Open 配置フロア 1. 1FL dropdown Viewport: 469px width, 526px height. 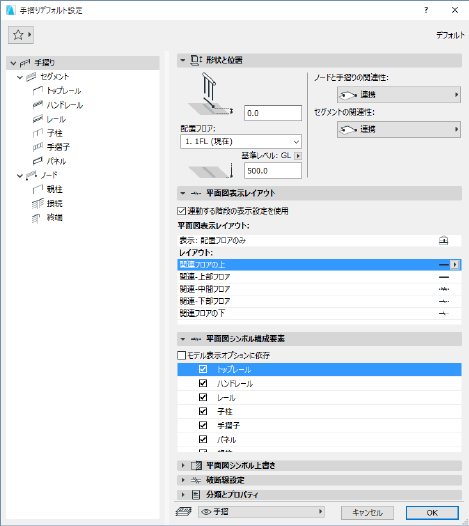(241, 142)
